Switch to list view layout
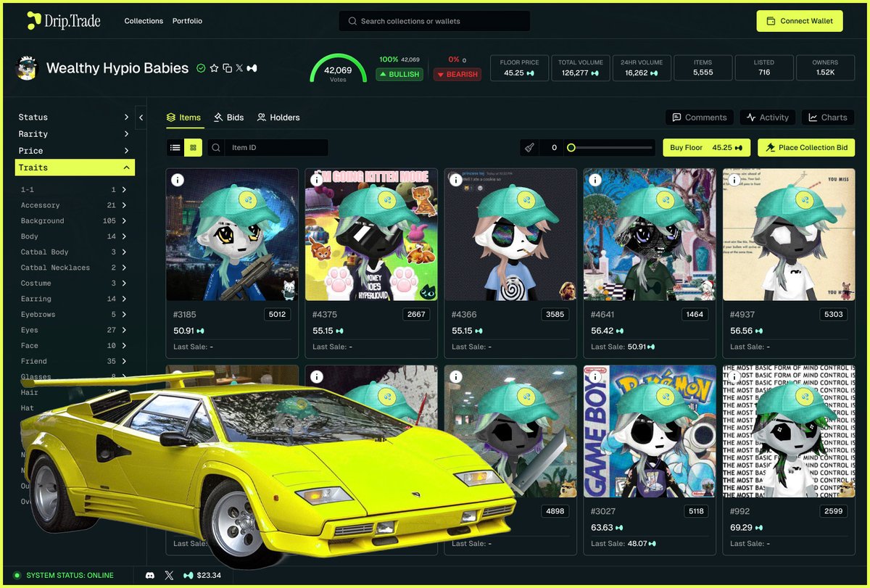The height and width of the screenshot is (588, 870). click(174, 147)
